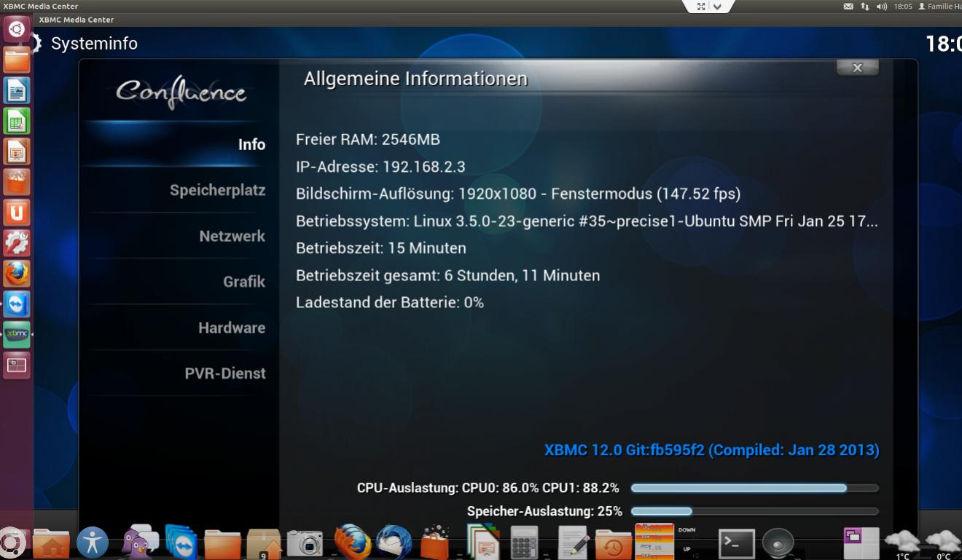Open the Netzwerk section

(232, 236)
